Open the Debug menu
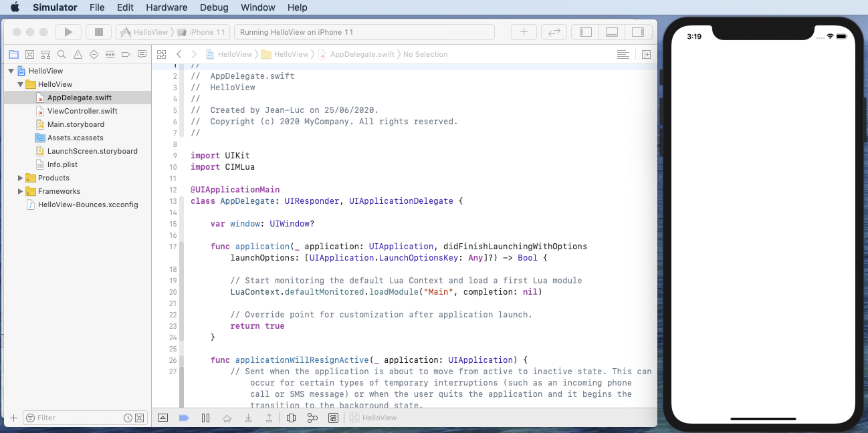This screenshot has width=868, height=433. 213,7
